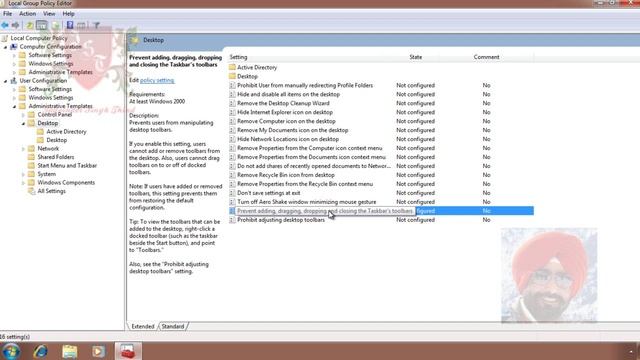Click policy icon beside Prohibit adjusting desktop toolbars
Viewport: 640px width, 360px height.
click(232, 220)
